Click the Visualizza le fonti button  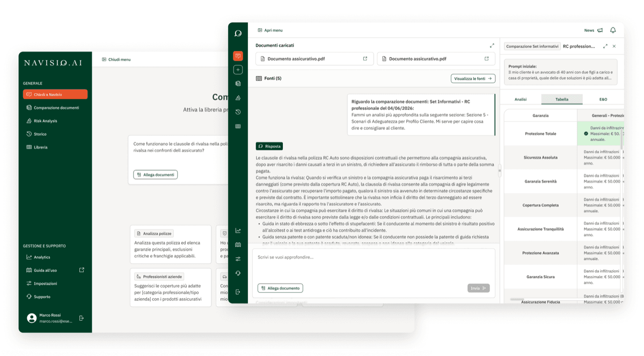point(473,78)
